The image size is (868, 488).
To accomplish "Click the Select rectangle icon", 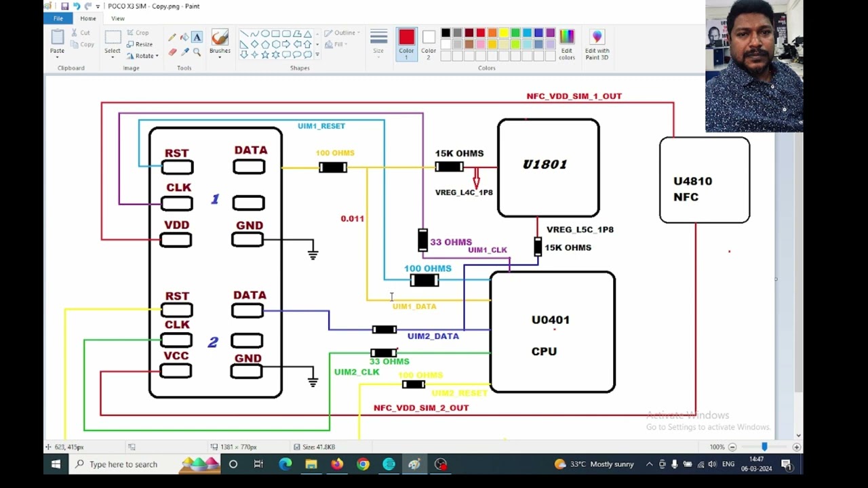I will (x=113, y=37).
